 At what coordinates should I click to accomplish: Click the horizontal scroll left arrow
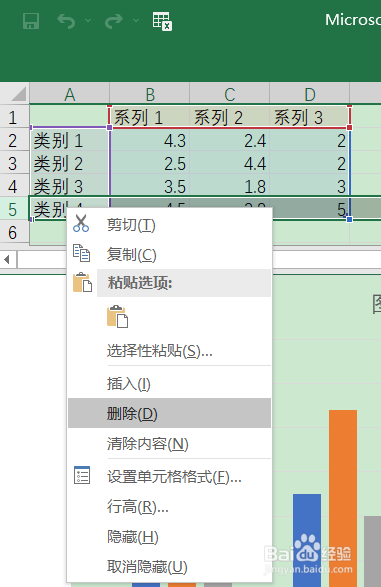pos(7,259)
